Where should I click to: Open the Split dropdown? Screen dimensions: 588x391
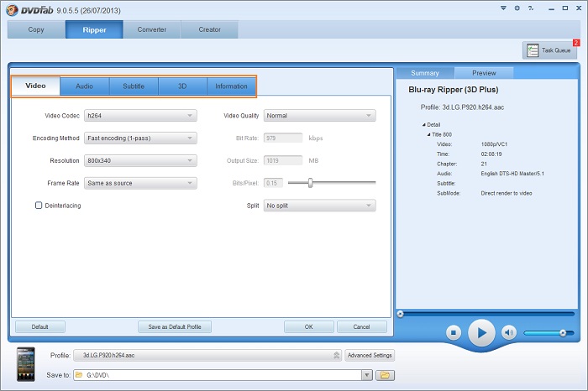(x=319, y=206)
